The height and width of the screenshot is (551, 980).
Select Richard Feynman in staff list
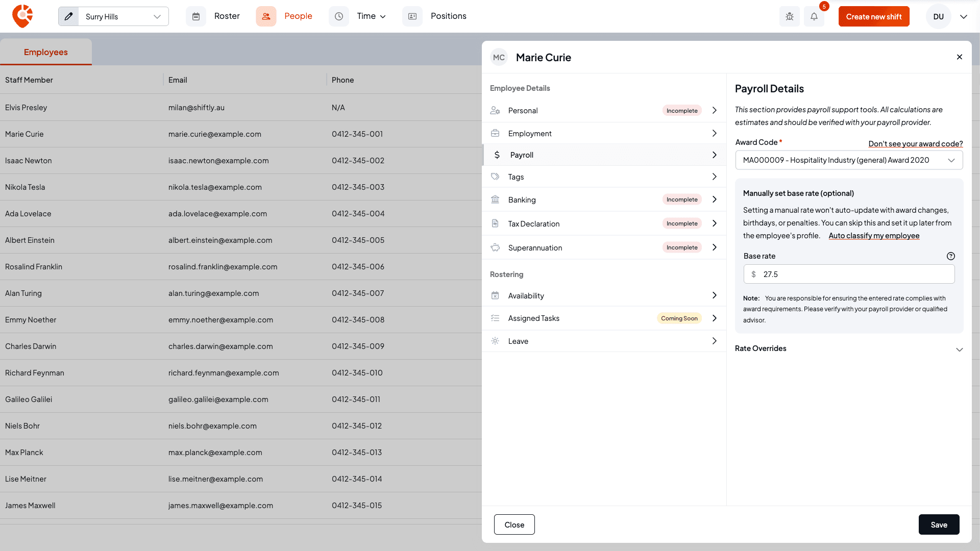point(35,373)
